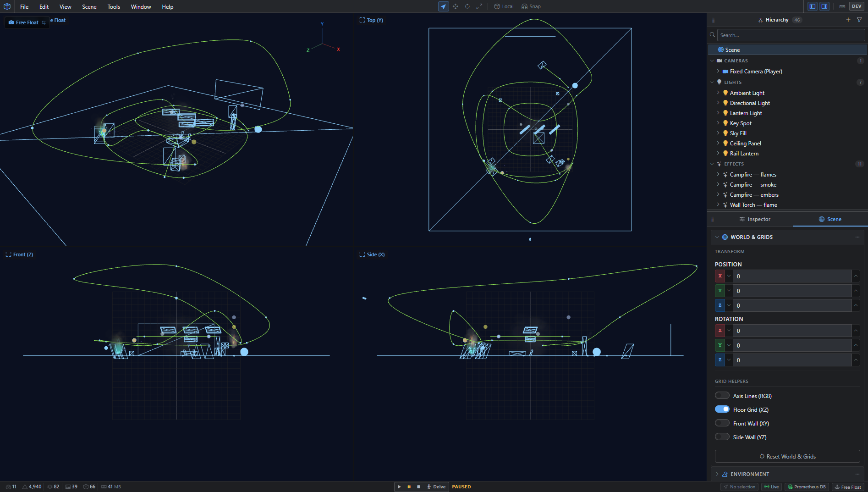Increment the Position X stepper

(856, 276)
